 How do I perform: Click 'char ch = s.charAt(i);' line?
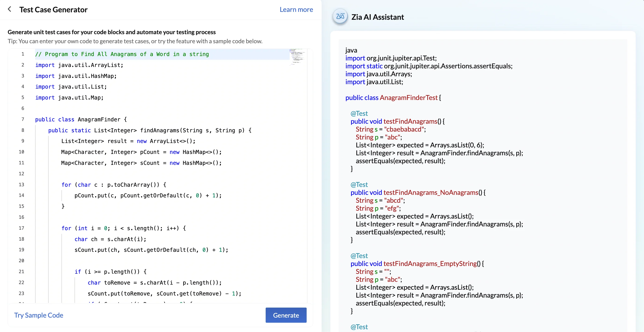tap(110, 239)
